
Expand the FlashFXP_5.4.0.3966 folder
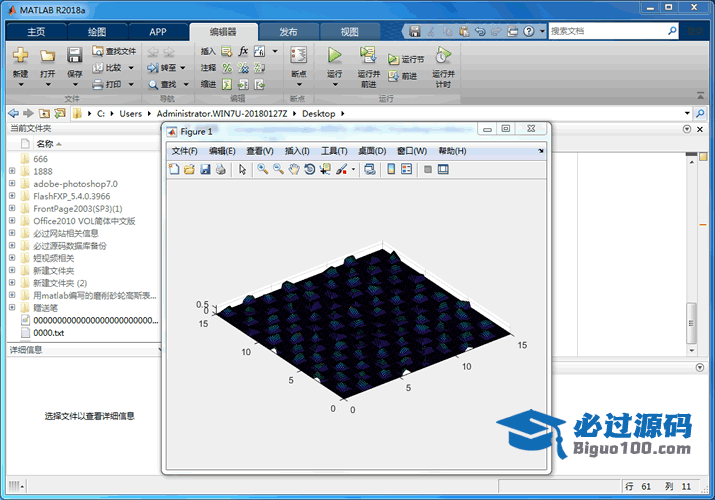(12, 196)
